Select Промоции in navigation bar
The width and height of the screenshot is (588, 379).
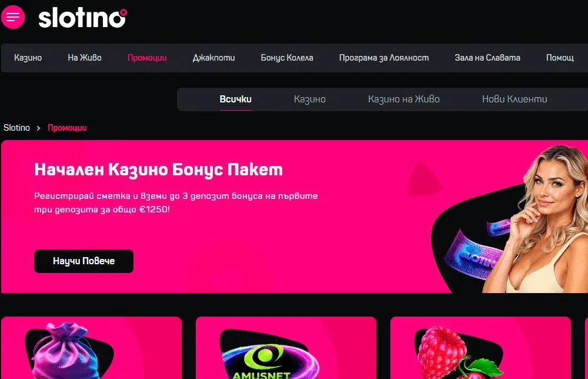point(147,58)
